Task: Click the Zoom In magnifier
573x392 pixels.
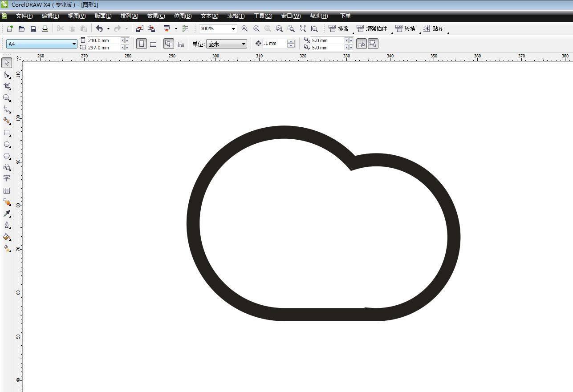Action: tap(244, 28)
